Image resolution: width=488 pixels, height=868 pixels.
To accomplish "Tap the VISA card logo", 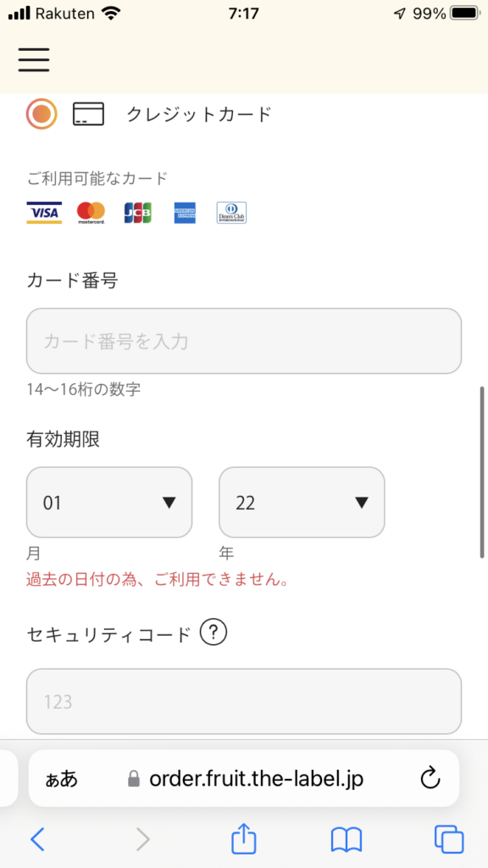I will tap(44, 213).
